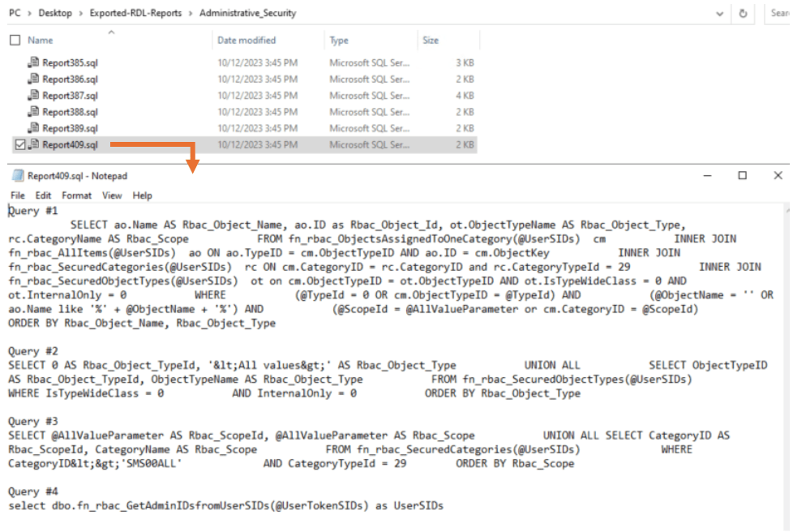Click the Report389.sql file icon

(33, 127)
